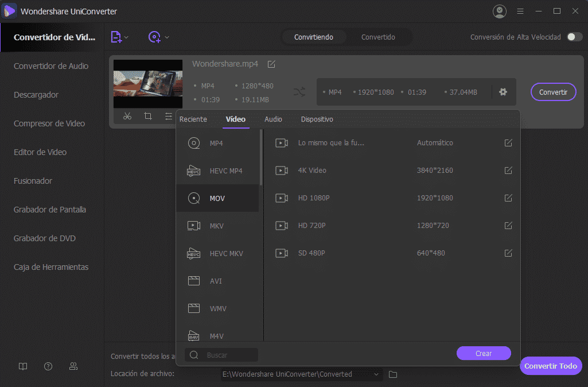Click rename pencil icon beside Wondershare.mp4
This screenshot has height=387, width=588.
271,64
